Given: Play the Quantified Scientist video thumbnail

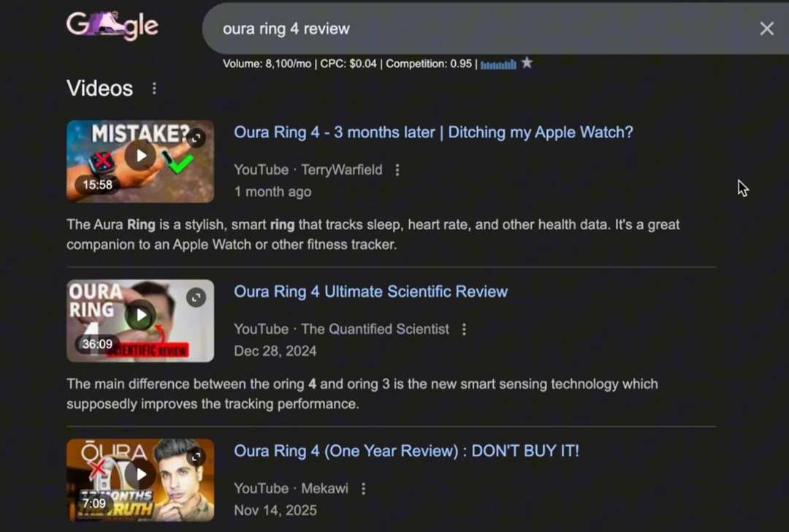Looking at the screenshot, I should pos(140,315).
